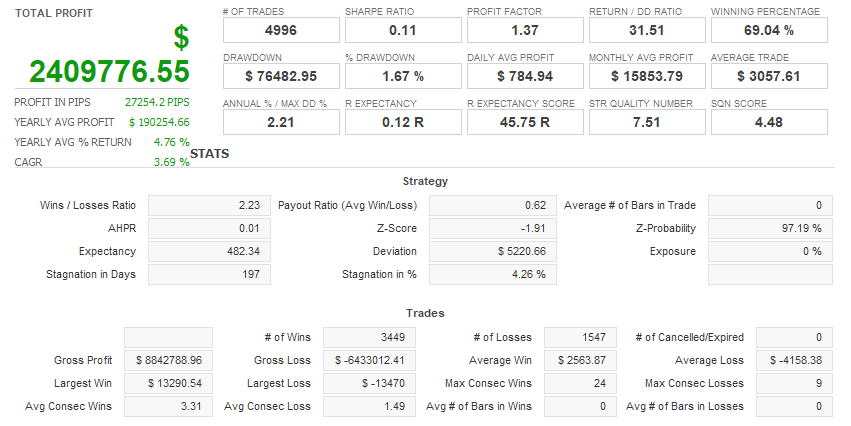This screenshot has width=851, height=426.
Task: Select the Daily Avg Profit value
Action: coord(525,76)
